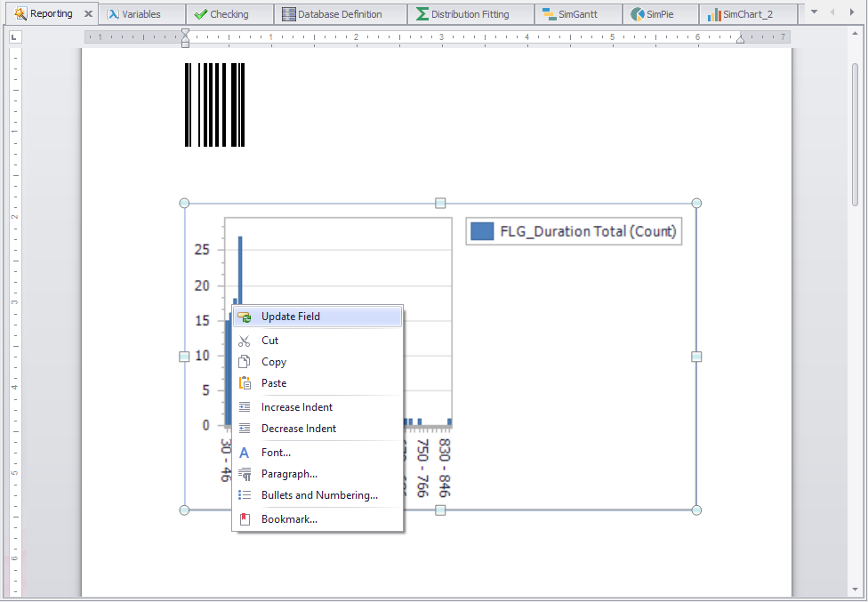
Task: Open the hidden tabs dropdown arrow
Action: [x=813, y=13]
